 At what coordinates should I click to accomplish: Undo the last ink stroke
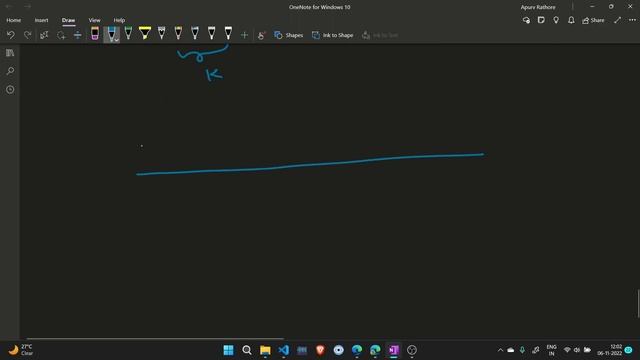coord(11,35)
